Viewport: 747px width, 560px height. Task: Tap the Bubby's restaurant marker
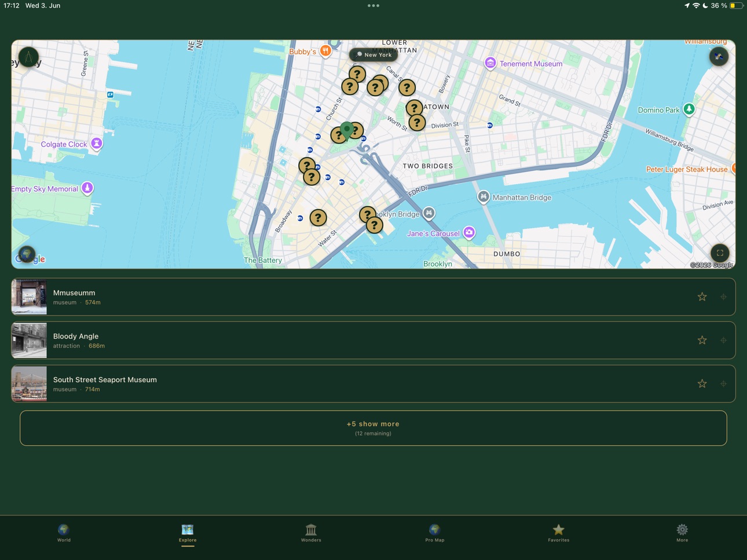325,51
